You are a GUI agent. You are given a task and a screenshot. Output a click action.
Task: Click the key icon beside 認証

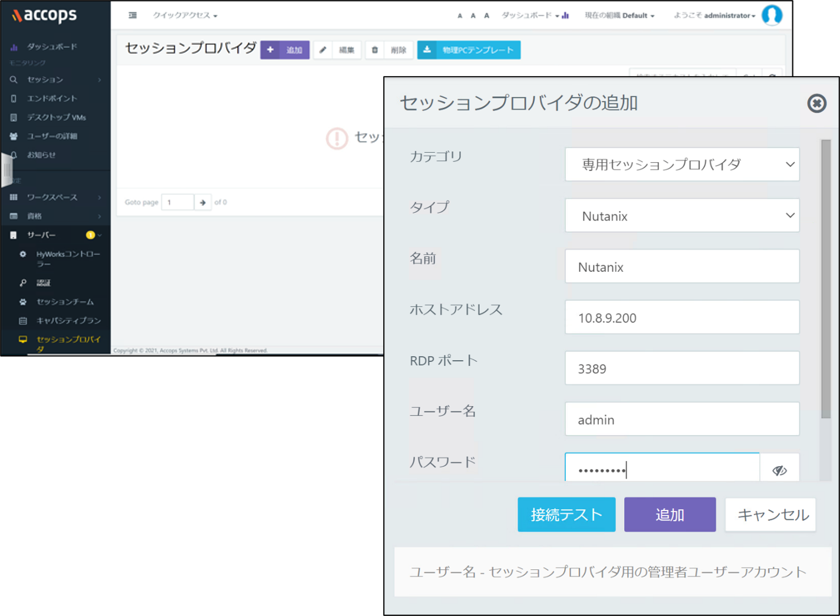[23, 283]
